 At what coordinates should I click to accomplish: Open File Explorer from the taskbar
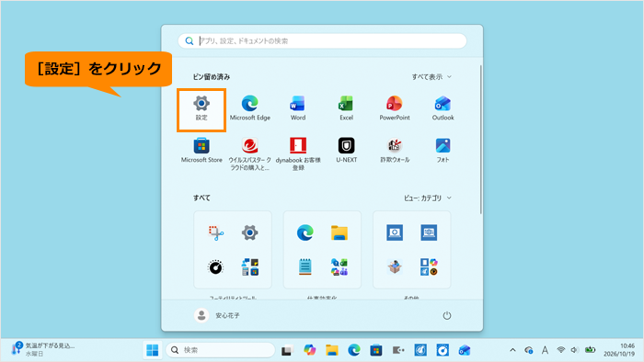point(332,350)
